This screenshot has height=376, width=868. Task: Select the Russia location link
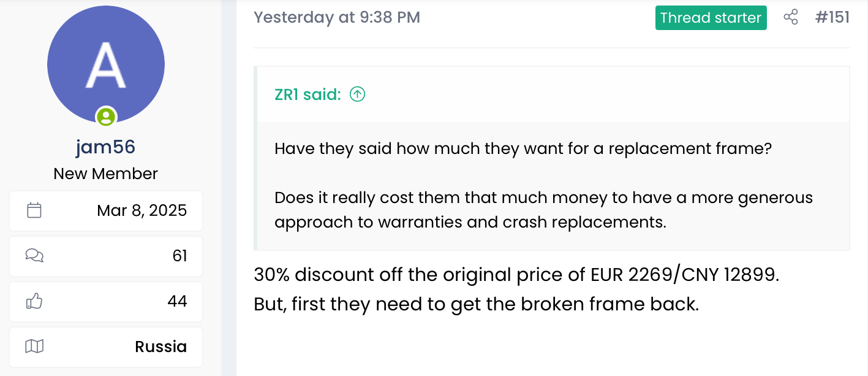(x=160, y=347)
